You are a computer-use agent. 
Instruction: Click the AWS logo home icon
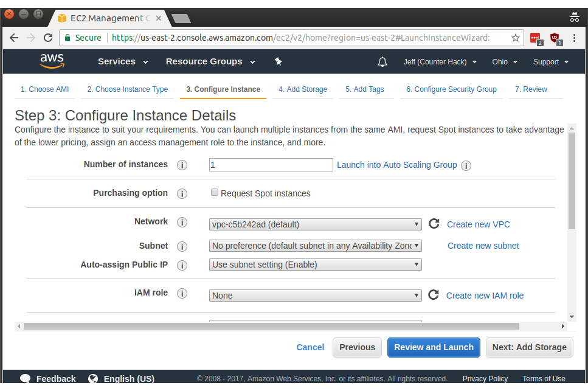pyautogui.click(x=52, y=61)
